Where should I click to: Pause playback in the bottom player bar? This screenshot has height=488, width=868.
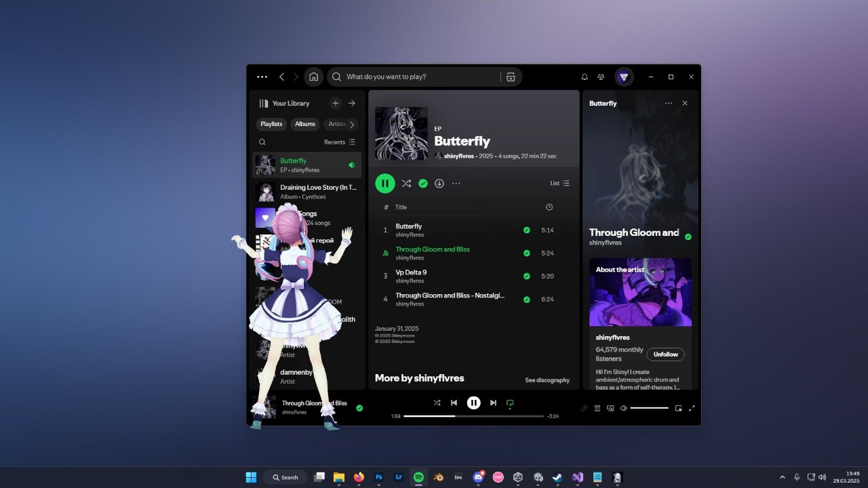point(473,403)
